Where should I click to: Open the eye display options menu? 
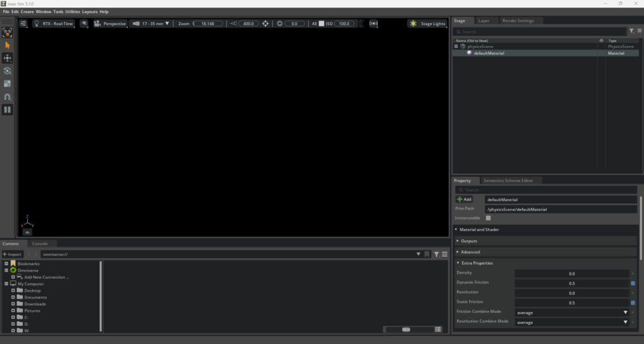(84, 23)
